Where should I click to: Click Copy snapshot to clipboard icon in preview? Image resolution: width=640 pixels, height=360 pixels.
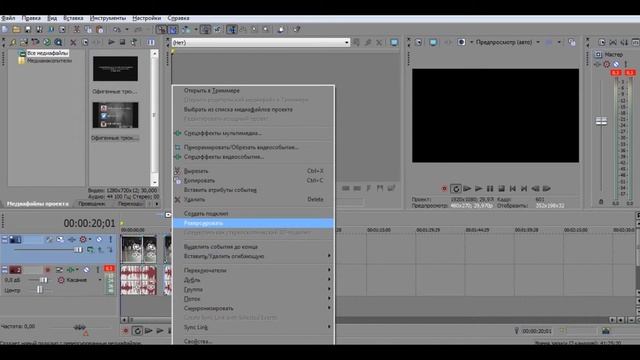point(572,42)
